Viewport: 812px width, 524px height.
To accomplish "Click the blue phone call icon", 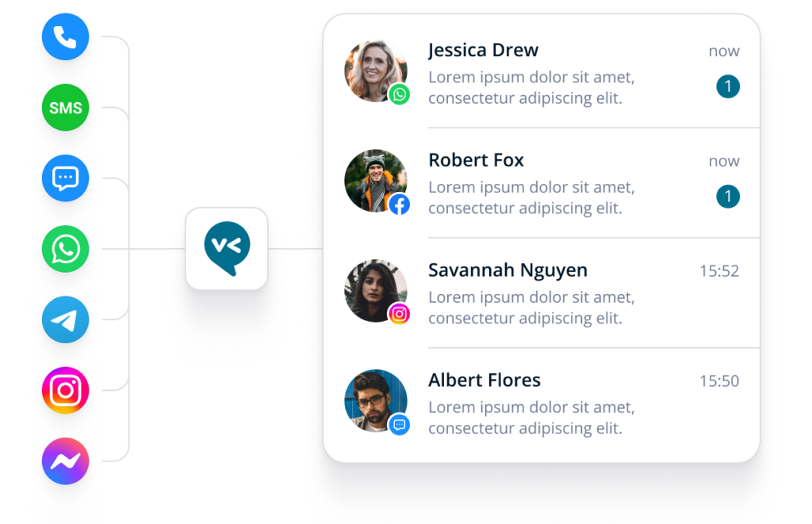I will point(65,36).
